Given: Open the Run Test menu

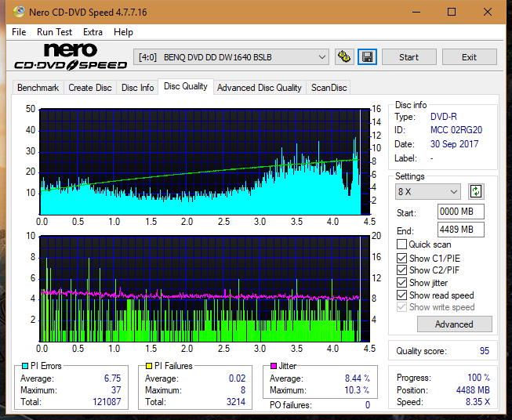Looking at the screenshot, I should (x=54, y=32).
